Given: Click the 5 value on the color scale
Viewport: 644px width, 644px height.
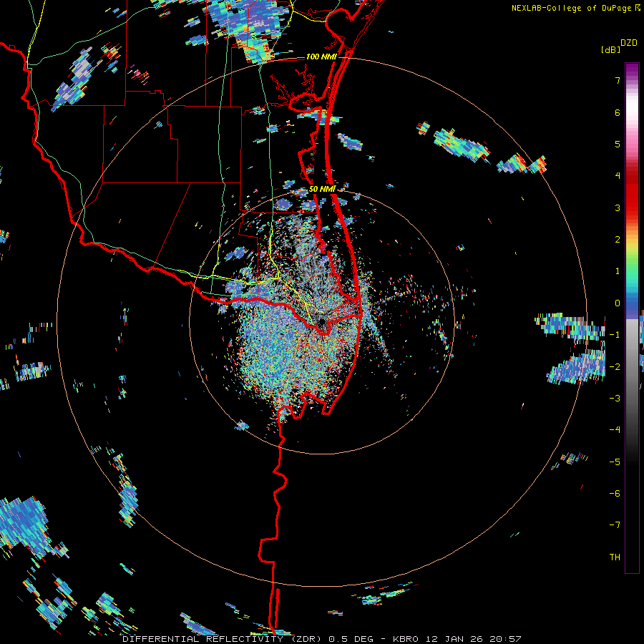Looking at the screenshot, I should (x=618, y=144).
